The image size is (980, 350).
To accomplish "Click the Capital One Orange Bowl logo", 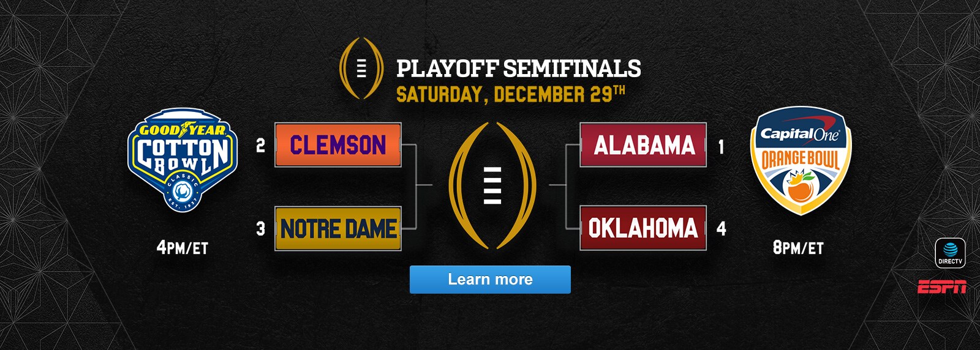I will tap(801, 159).
